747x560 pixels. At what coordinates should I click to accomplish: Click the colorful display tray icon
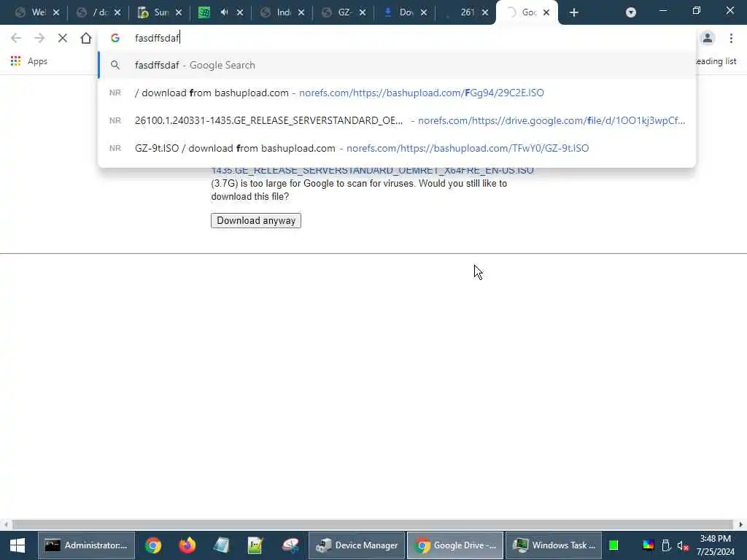649,545
